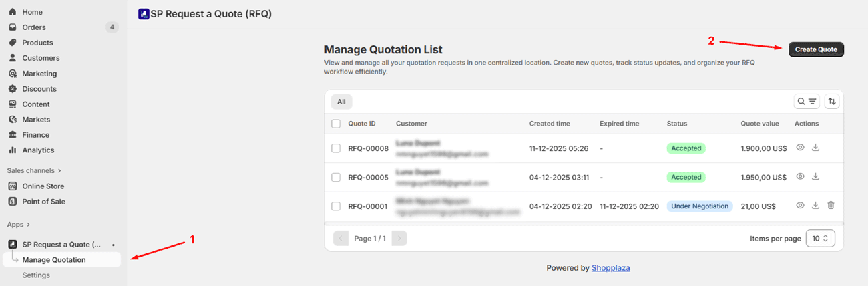Image resolution: width=868 pixels, height=286 pixels.
Task: Click the Expired time column header
Action: click(619, 124)
